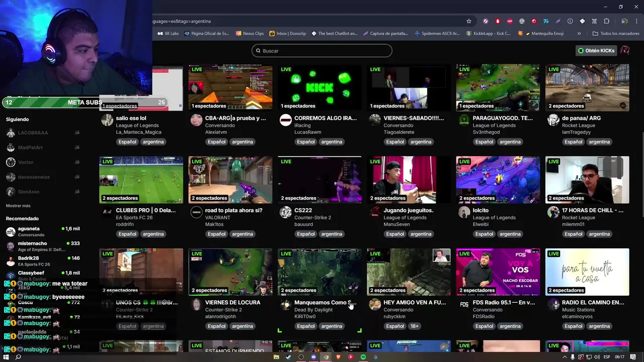Select davooxeneize in Siguiendo list
The image size is (644, 362).
point(43,177)
